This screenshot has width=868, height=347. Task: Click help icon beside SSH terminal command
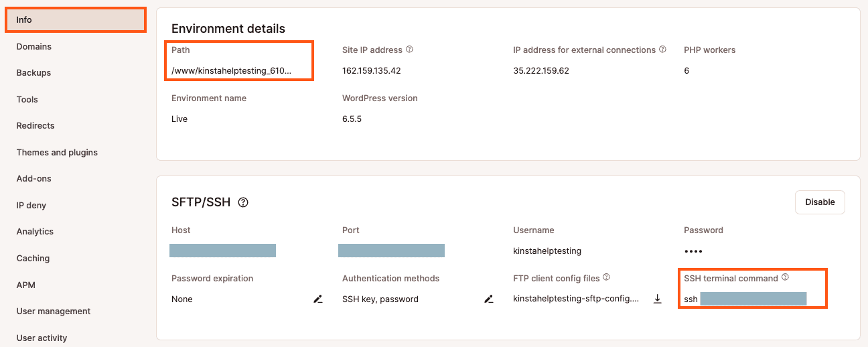point(786,277)
